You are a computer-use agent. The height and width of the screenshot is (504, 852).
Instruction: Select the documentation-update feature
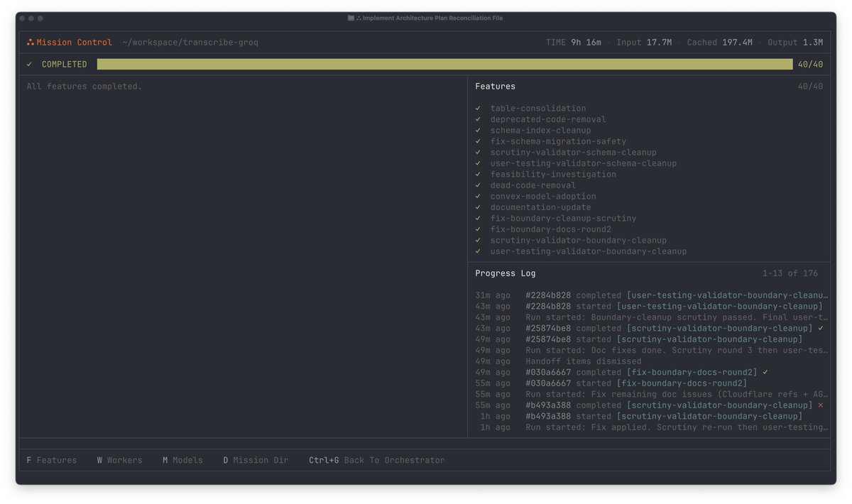(540, 208)
